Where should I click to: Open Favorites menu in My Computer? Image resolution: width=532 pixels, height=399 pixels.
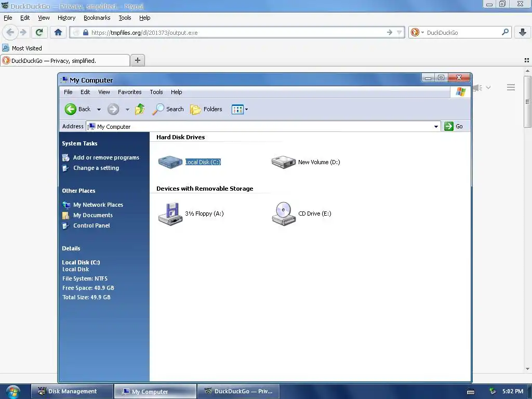click(129, 92)
